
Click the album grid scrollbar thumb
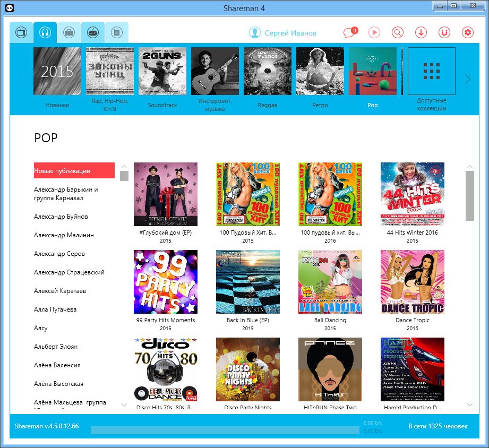pyautogui.click(x=470, y=196)
